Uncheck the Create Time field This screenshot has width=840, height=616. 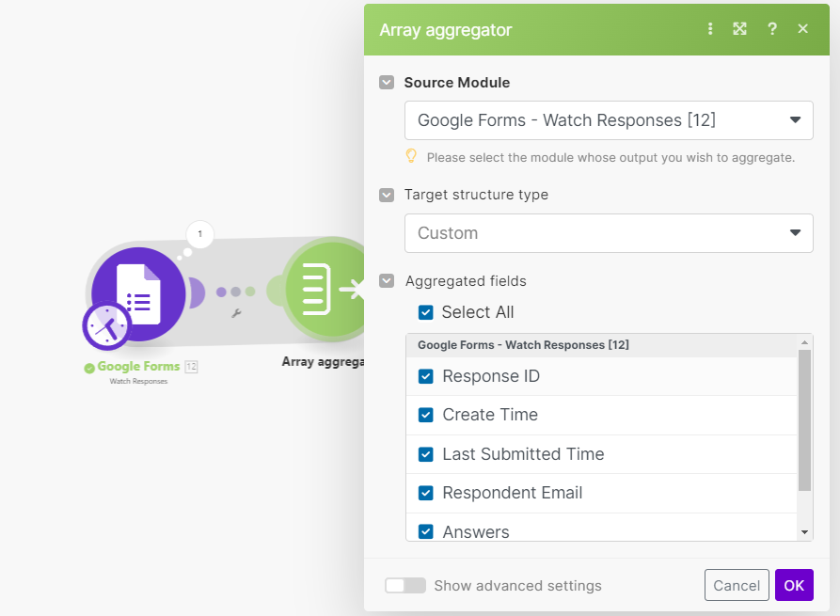[x=426, y=415]
